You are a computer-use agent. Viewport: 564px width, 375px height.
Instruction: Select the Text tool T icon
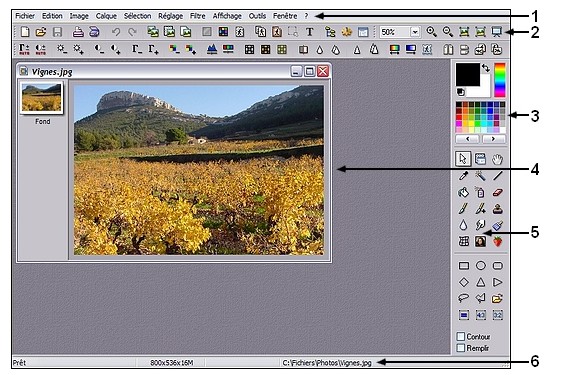coord(309,32)
